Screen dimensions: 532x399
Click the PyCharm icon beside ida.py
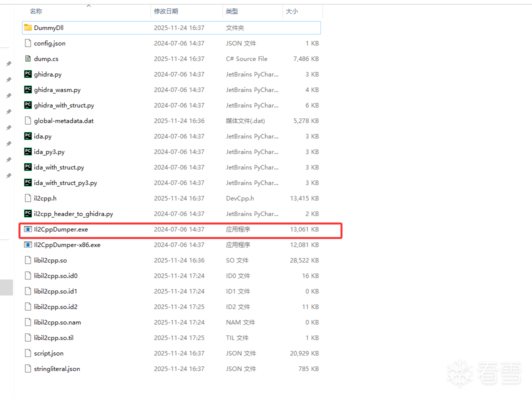[x=28, y=136]
